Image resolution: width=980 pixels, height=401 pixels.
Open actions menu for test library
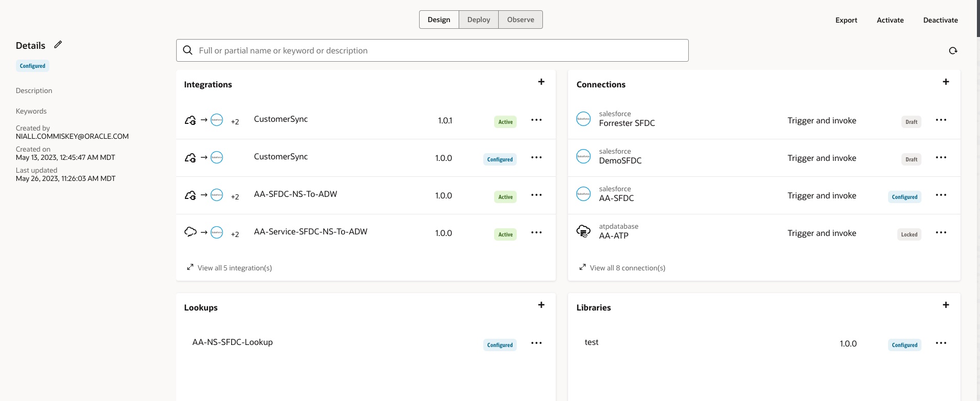point(941,343)
